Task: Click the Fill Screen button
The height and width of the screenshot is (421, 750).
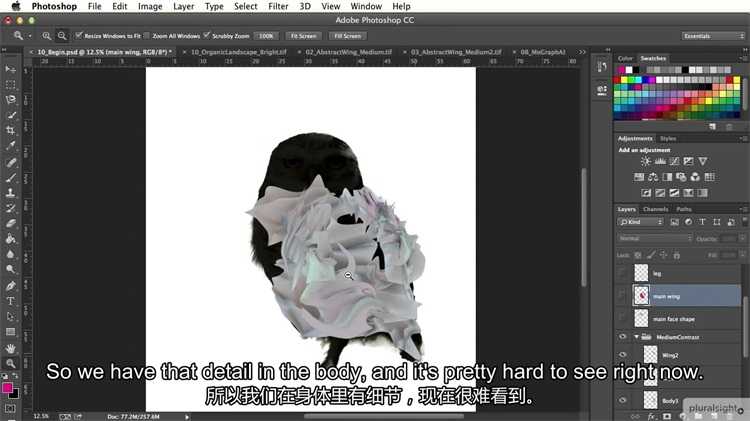Action: (348, 36)
